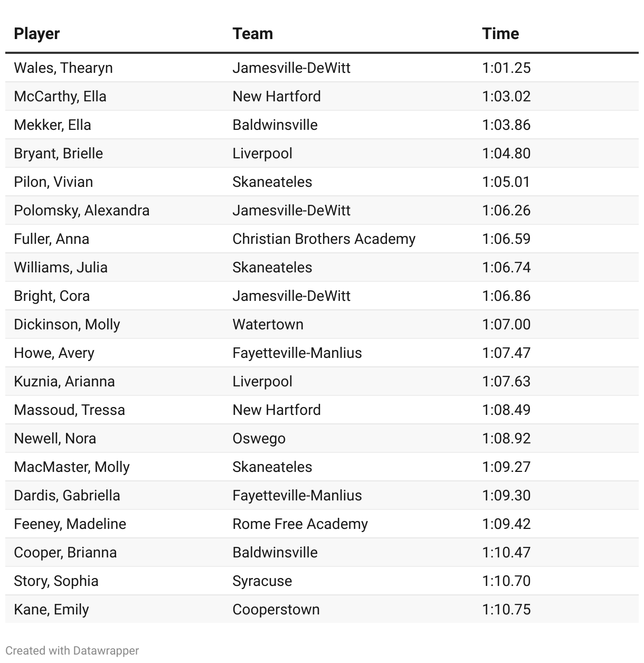Click the Time column header

pos(500,34)
